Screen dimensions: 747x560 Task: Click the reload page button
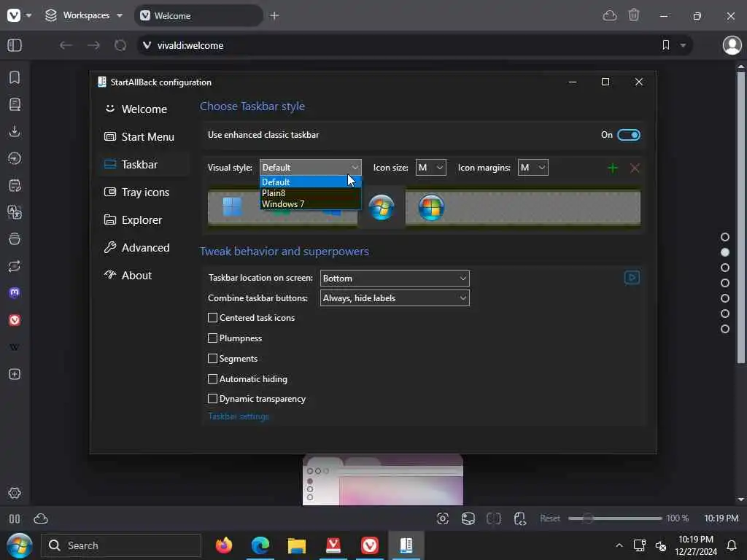pyautogui.click(x=120, y=45)
